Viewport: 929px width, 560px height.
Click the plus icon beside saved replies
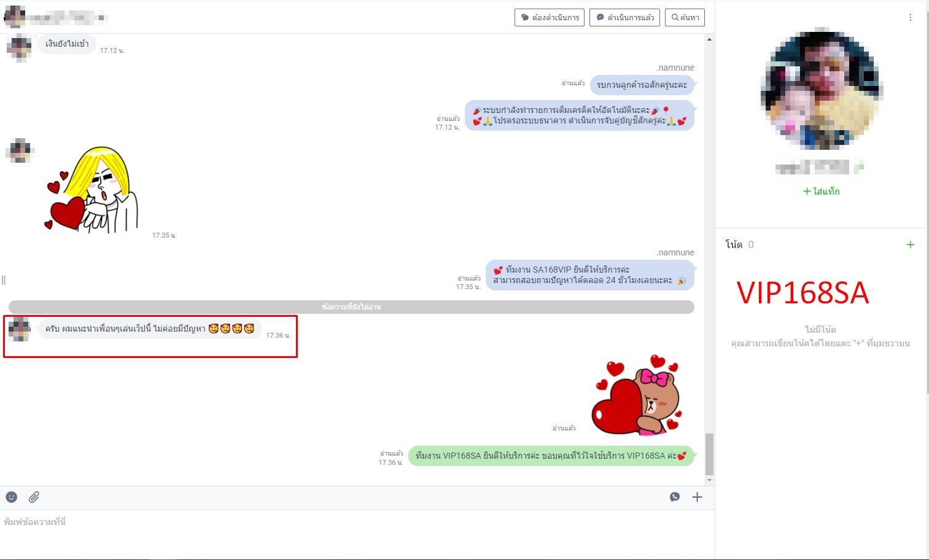(697, 497)
